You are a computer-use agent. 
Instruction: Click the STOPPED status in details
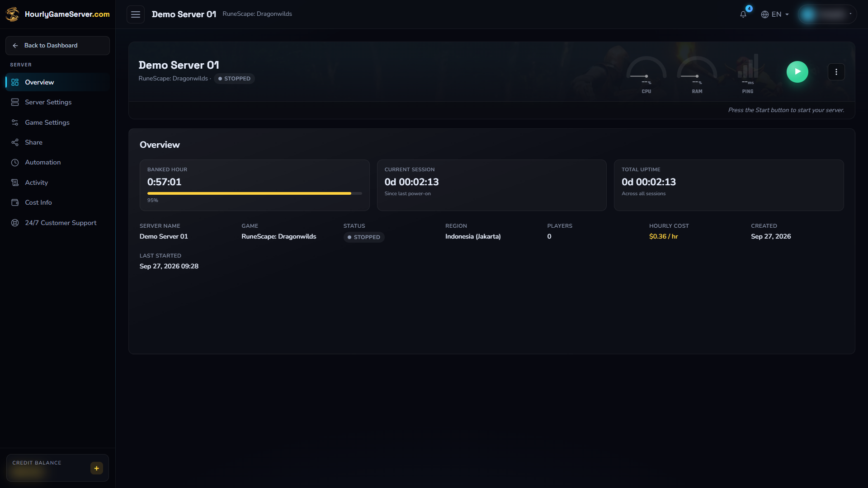click(x=364, y=237)
